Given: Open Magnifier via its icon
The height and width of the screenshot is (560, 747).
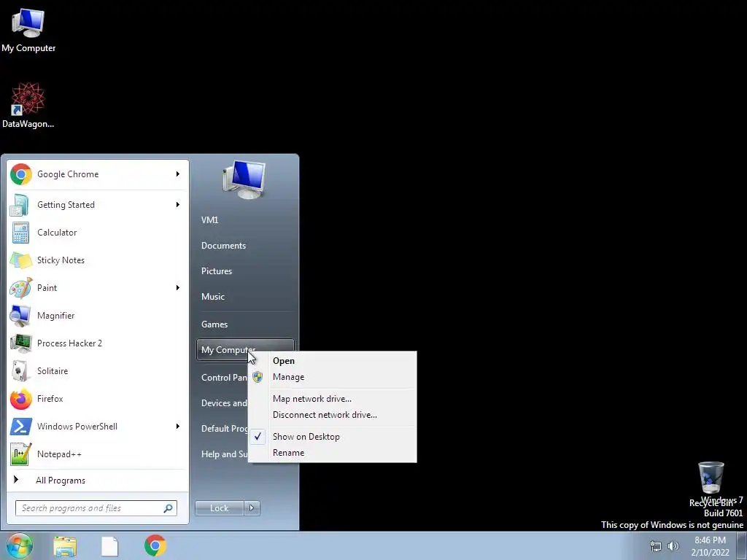Looking at the screenshot, I should pos(21,315).
